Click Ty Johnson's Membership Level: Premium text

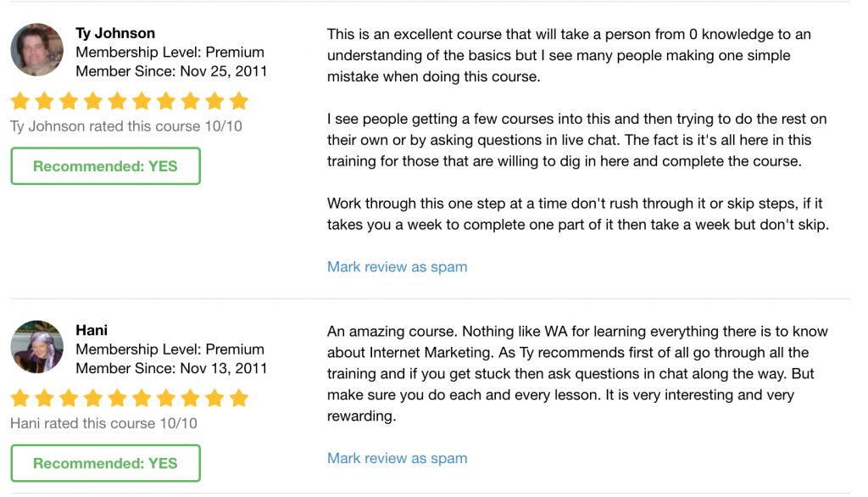(x=170, y=52)
